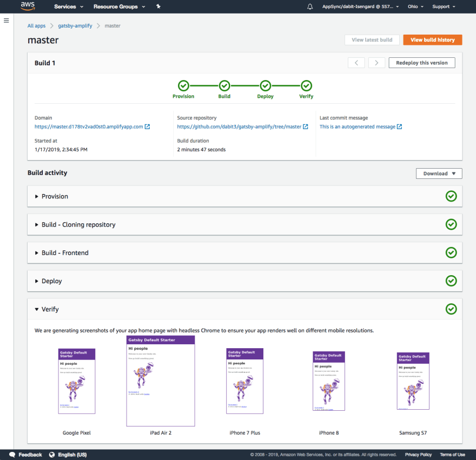Open Privacy Policy link
This screenshot has height=460, width=476.
[418, 455]
